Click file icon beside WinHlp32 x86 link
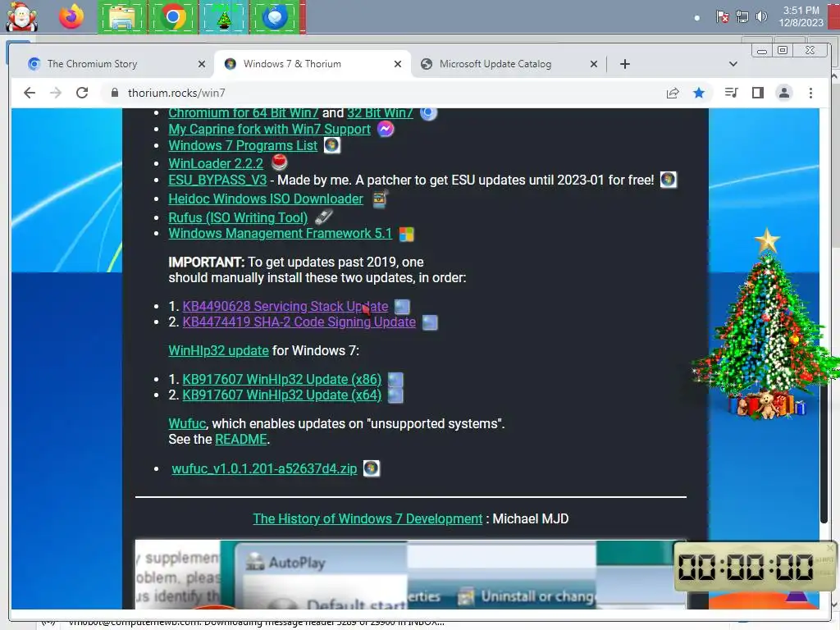840x630 pixels. pyautogui.click(x=395, y=380)
